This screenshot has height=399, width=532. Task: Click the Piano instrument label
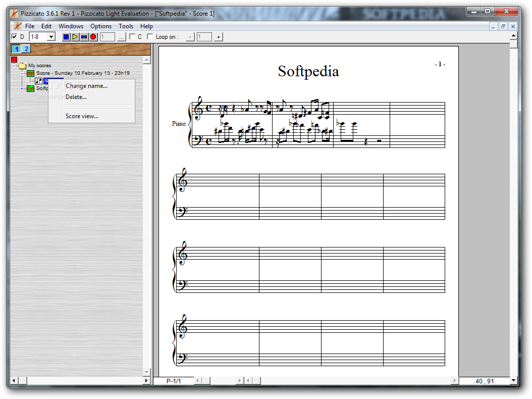[179, 124]
